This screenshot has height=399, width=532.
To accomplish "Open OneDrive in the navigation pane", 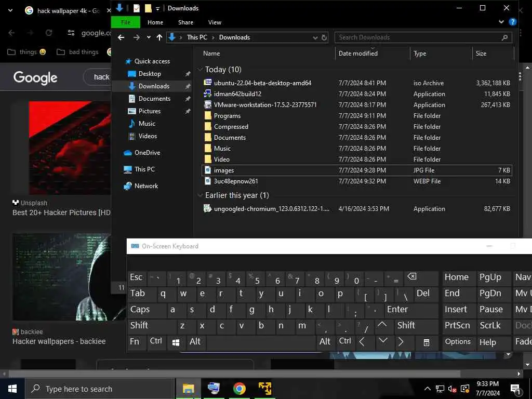I will pyautogui.click(x=147, y=153).
